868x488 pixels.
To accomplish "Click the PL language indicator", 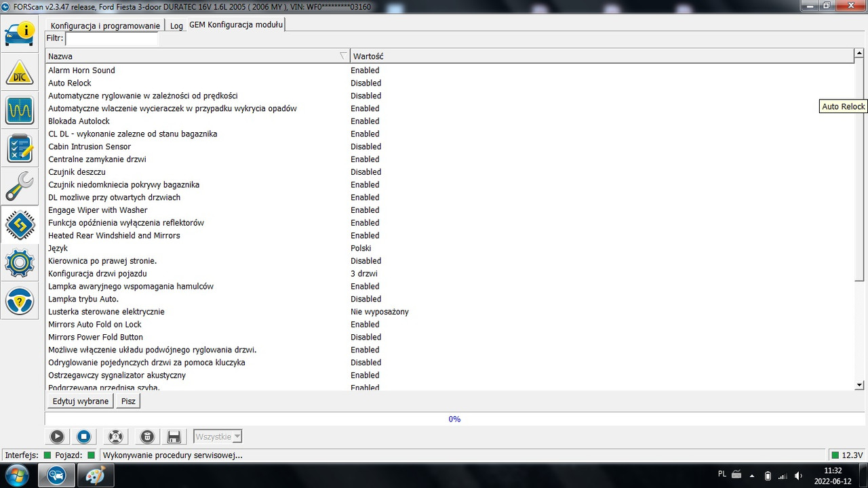I will [723, 474].
